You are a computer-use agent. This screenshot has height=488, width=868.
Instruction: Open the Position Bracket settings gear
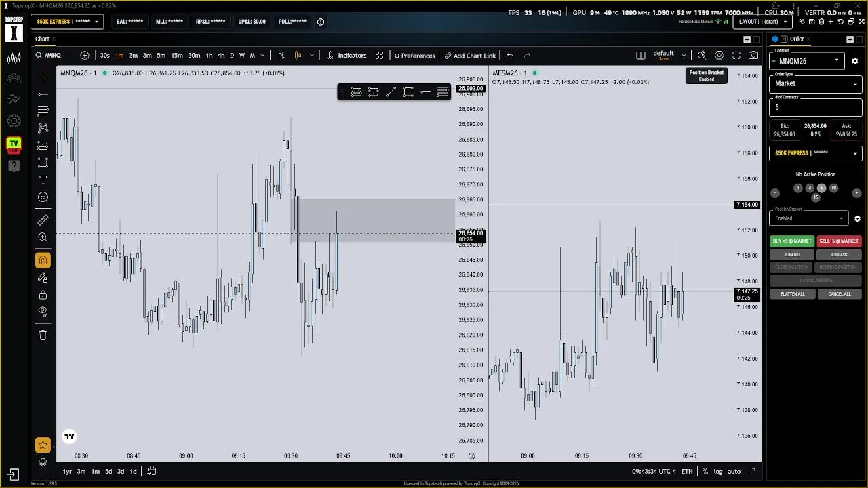[x=857, y=218]
